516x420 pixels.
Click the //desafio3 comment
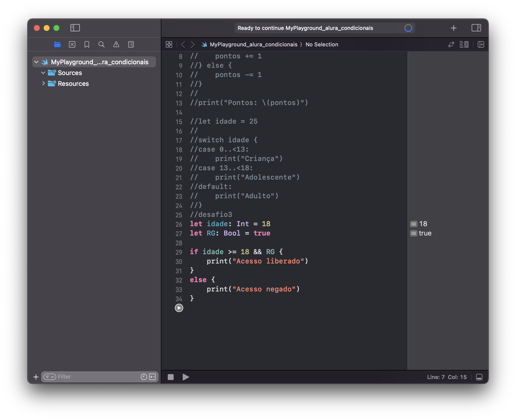point(211,214)
